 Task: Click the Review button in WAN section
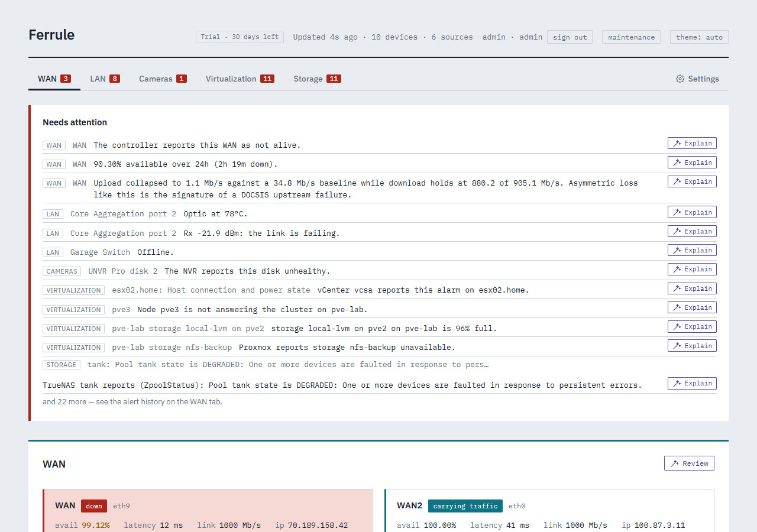pos(689,463)
